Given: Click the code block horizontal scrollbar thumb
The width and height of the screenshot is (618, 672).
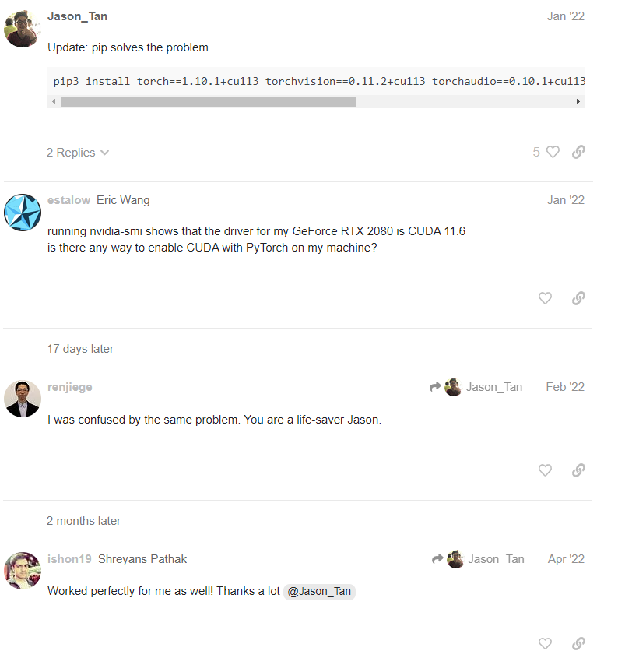Looking at the screenshot, I should click(208, 101).
